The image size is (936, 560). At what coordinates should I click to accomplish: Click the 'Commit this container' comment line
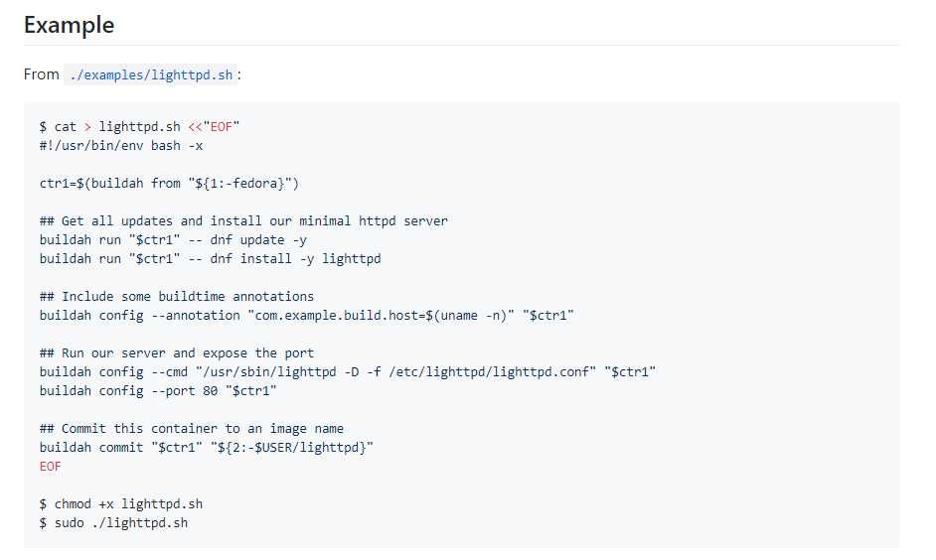[192, 429]
